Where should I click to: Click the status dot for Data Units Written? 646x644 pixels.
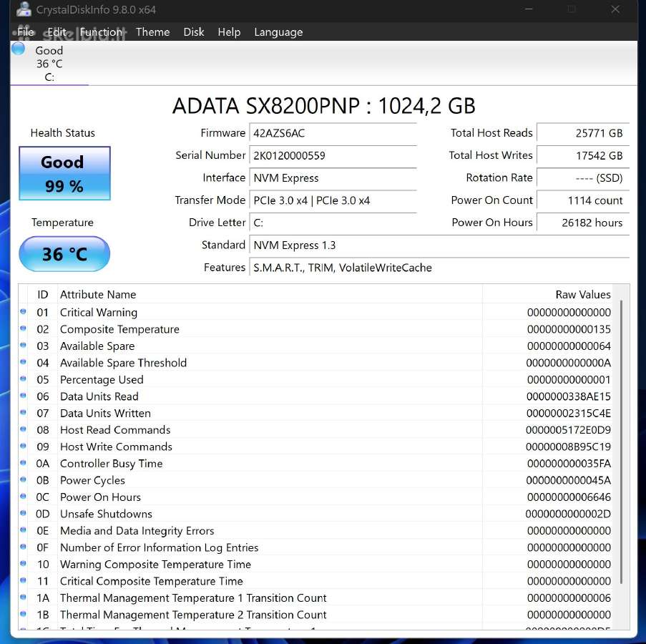point(23,412)
